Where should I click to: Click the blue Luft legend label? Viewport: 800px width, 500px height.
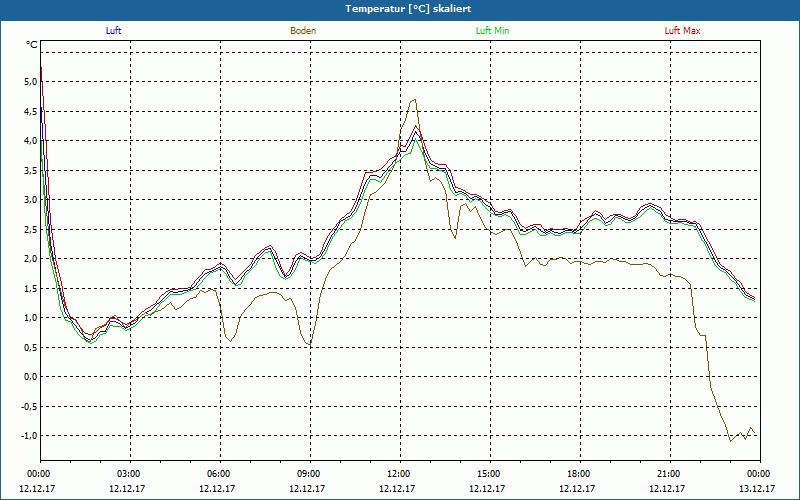[x=113, y=31]
